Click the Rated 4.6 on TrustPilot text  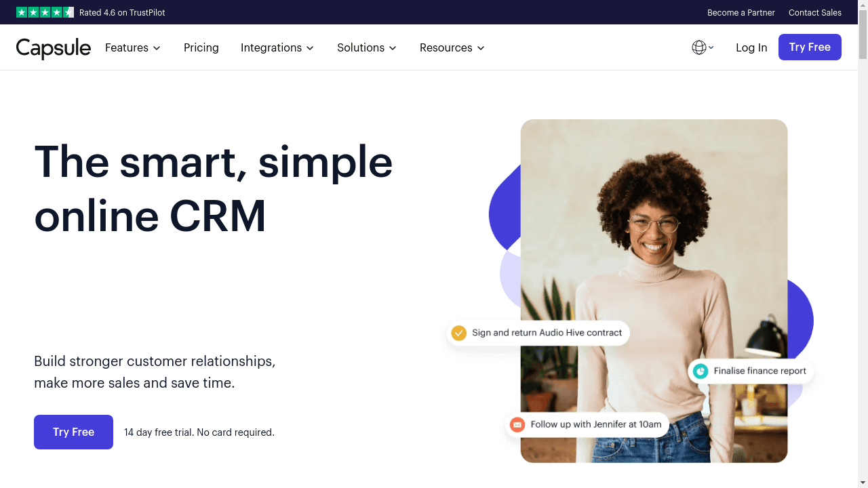(122, 12)
